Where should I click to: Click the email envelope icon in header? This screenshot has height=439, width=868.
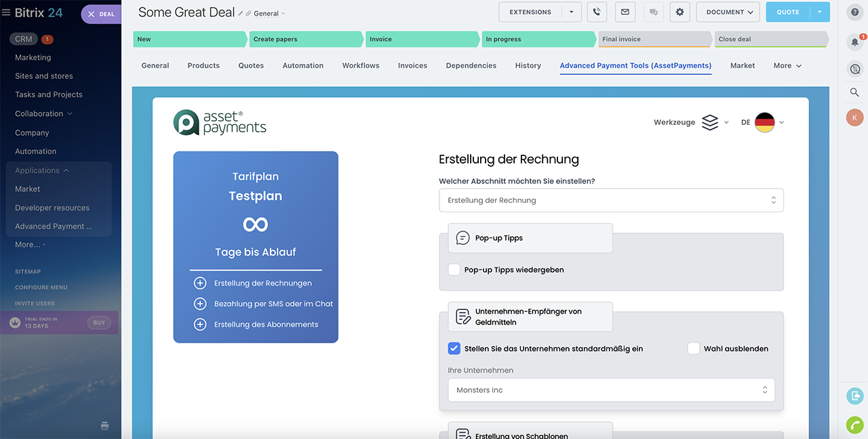625,12
